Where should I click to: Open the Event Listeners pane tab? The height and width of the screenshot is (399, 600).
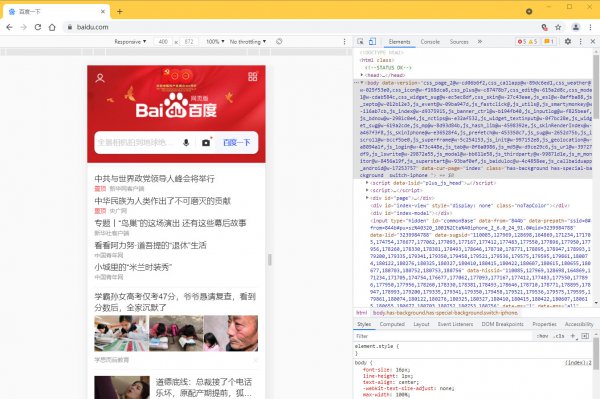pos(455,324)
